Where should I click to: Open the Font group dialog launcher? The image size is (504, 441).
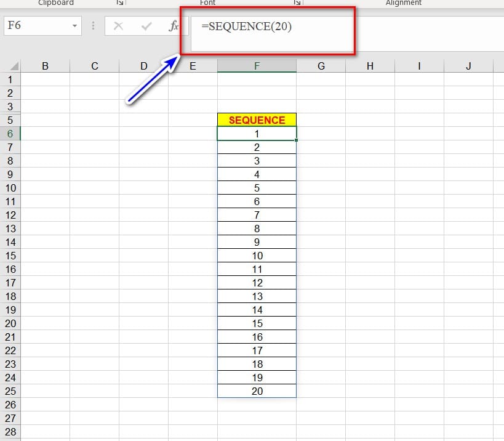(297, 3)
